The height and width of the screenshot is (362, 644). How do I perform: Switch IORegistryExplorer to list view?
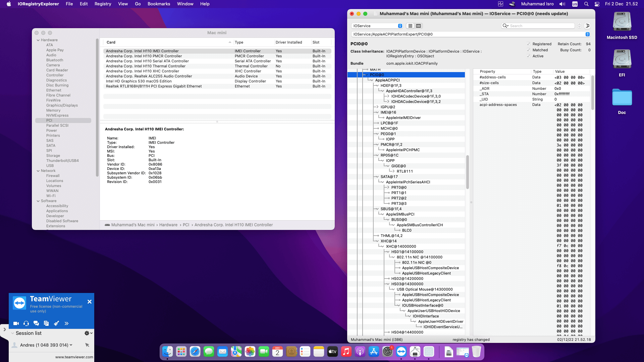(410, 26)
